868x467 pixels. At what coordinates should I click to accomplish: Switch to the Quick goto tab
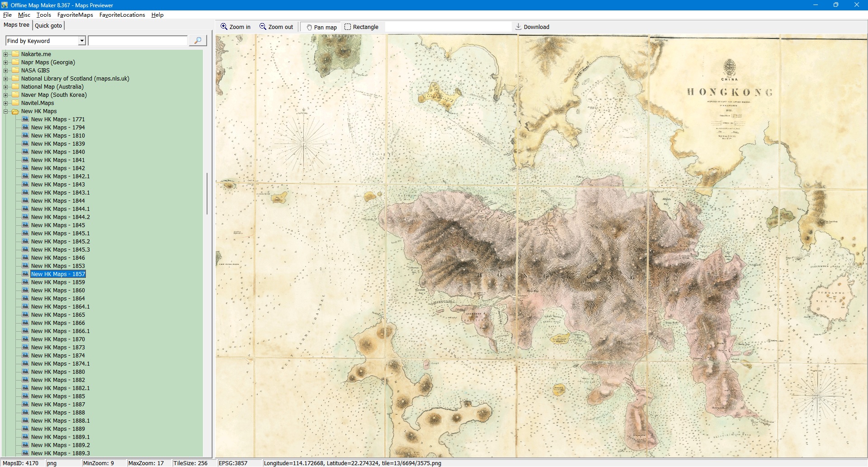(48, 25)
